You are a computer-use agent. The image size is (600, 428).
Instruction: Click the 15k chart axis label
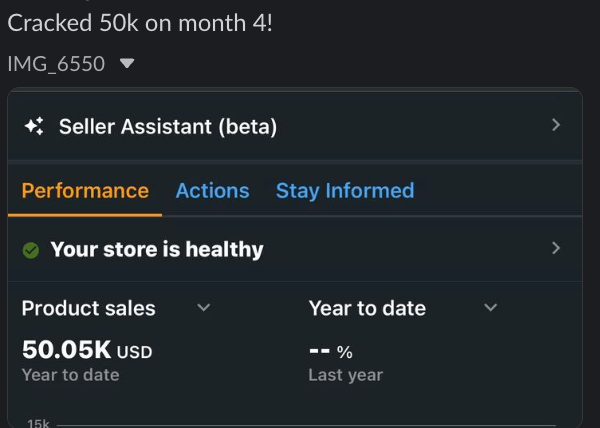(38, 423)
